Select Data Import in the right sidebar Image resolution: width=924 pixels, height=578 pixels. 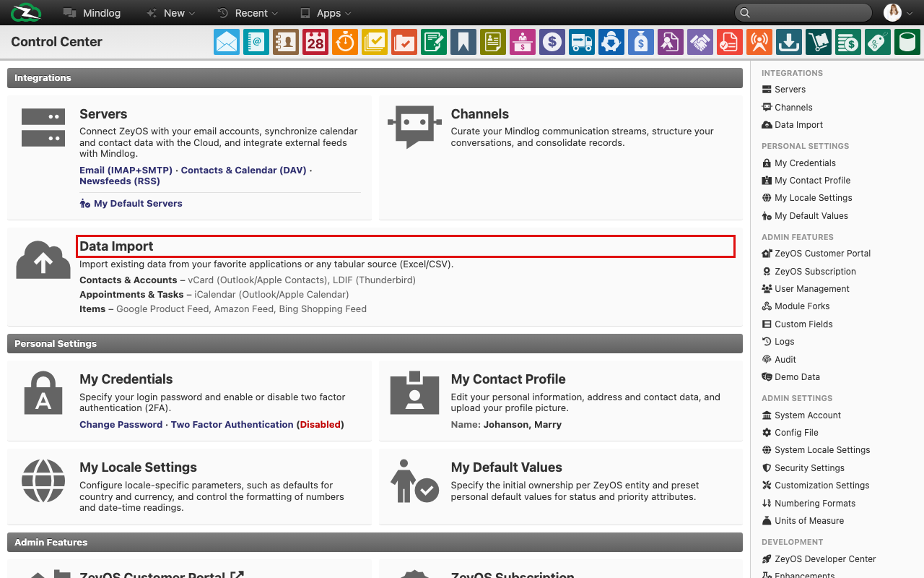(x=792, y=125)
